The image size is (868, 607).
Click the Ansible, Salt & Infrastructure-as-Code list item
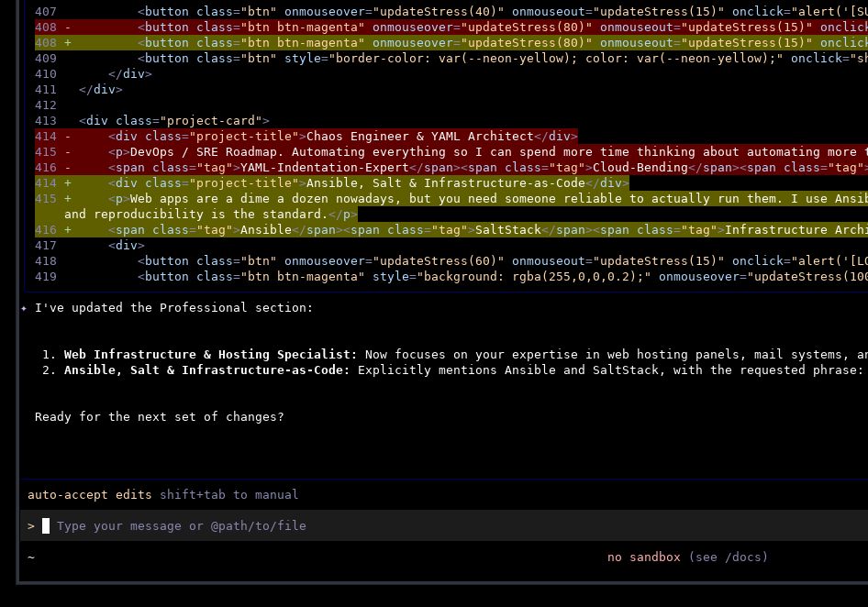pos(206,370)
